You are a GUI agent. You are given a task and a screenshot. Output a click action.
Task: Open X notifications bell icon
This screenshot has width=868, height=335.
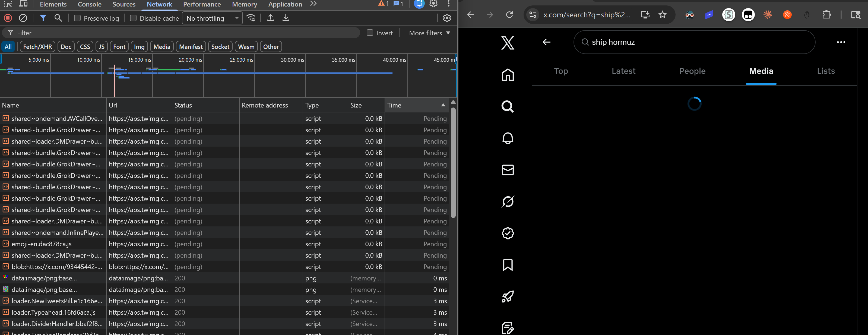click(508, 138)
